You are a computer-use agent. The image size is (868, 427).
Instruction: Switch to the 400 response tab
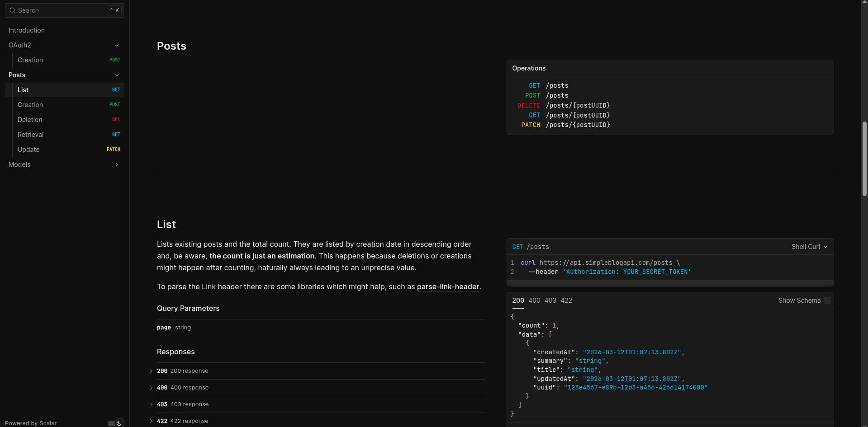point(534,300)
